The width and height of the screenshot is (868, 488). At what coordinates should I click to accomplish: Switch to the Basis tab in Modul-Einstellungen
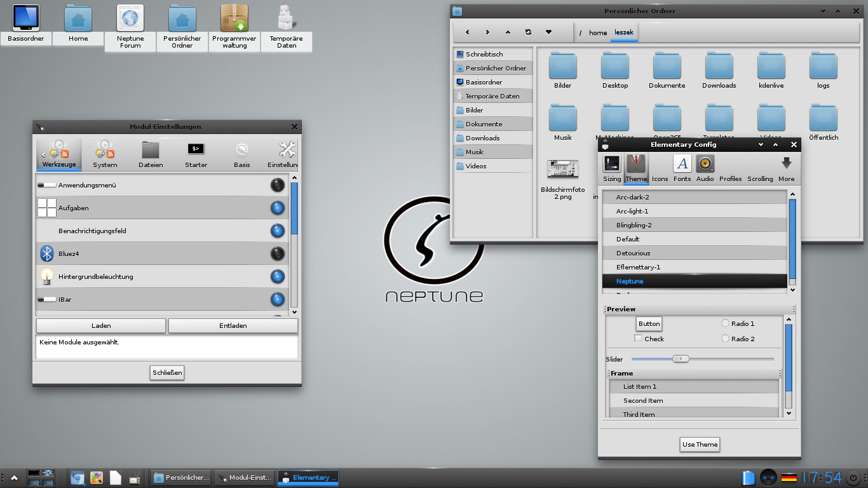click(241, 155)
